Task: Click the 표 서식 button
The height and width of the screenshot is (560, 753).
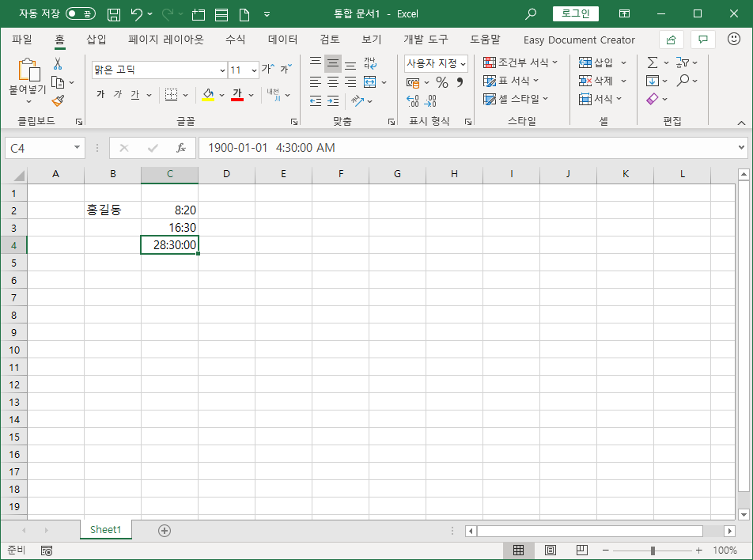Action: 511,81
